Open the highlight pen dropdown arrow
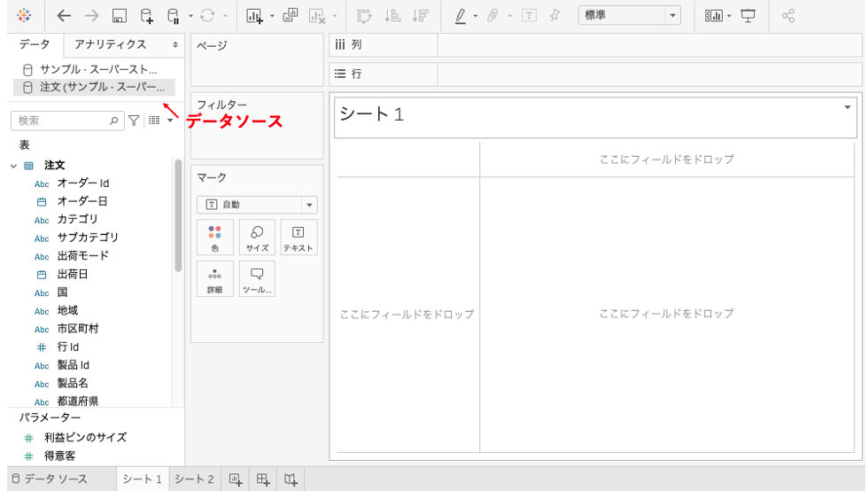This screenshot has width=868, height=491. [476, 16]
